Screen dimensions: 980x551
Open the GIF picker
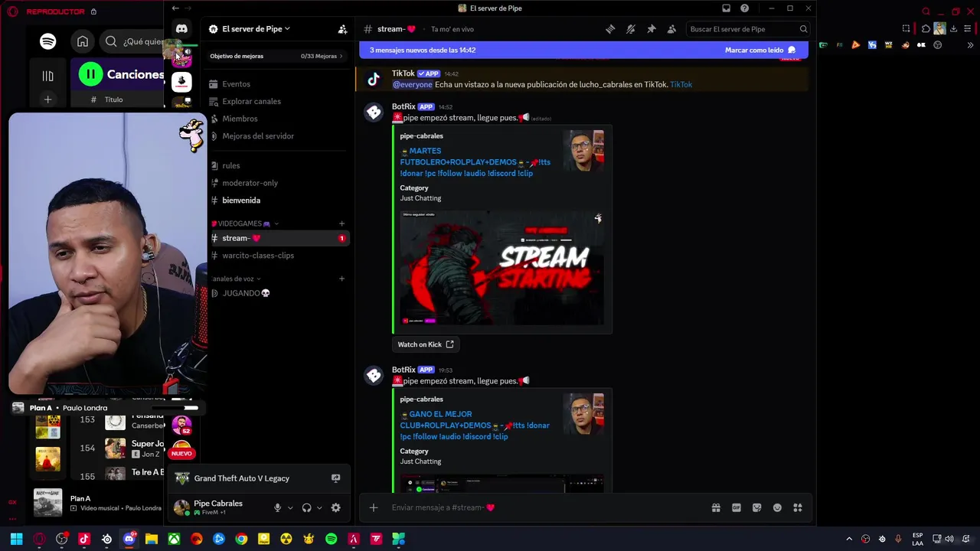point(737,507)
